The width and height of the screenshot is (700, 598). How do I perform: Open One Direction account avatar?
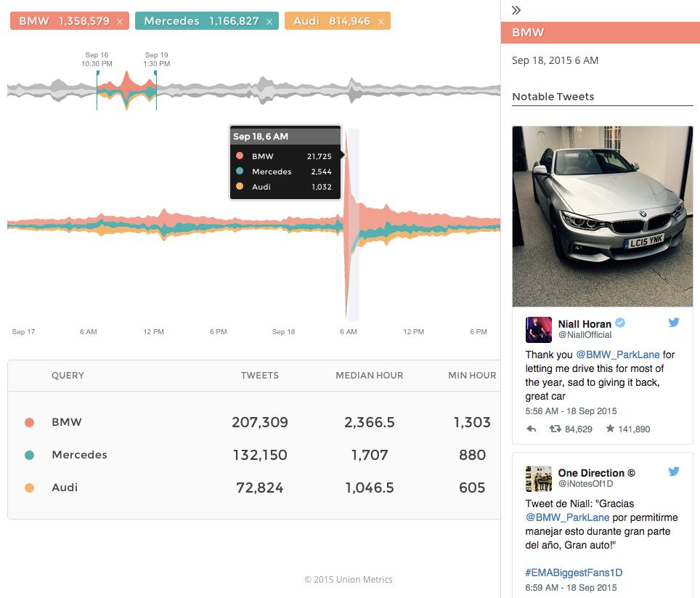tap(538, 477)
